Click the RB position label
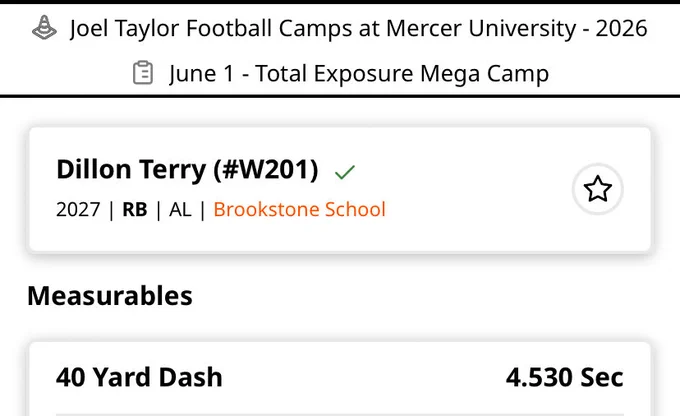This screenshot has width=680, height=416. [x=135, y=210]
